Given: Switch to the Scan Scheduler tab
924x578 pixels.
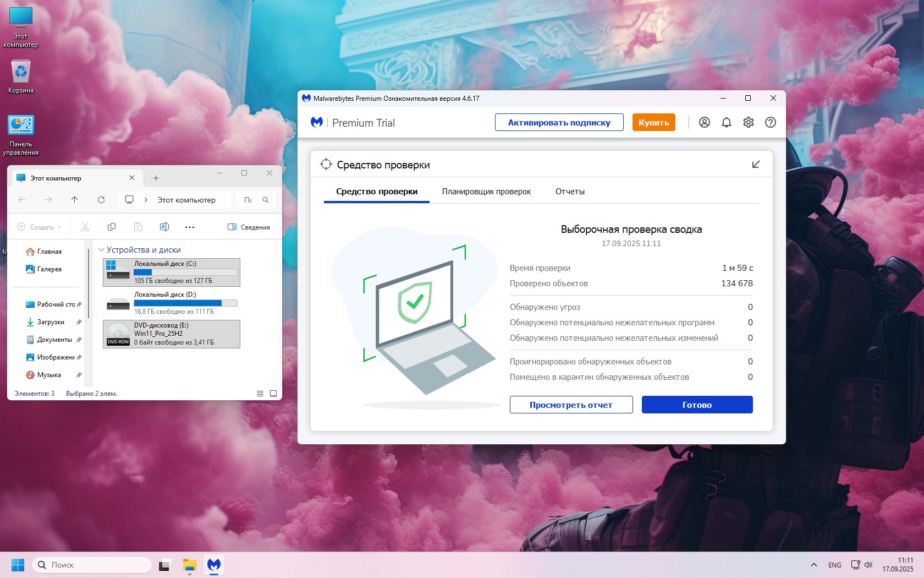Looking at the screenshot, I should tap(486, 192).
